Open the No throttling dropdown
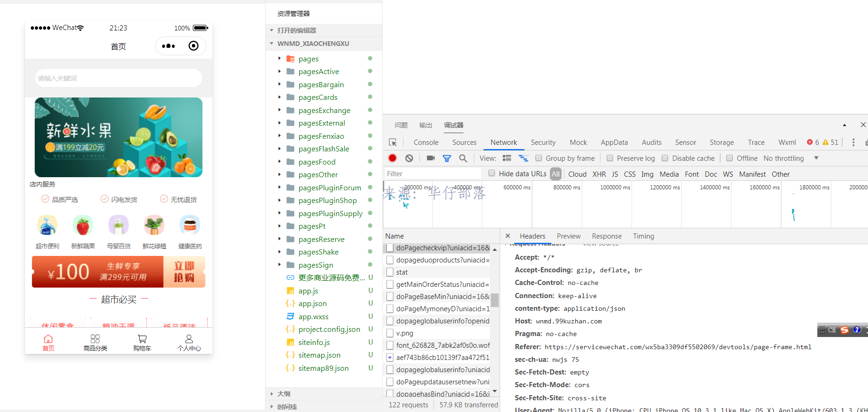Image resolution: width=868 pixels, height=412 pixels. tap(791, 158)
